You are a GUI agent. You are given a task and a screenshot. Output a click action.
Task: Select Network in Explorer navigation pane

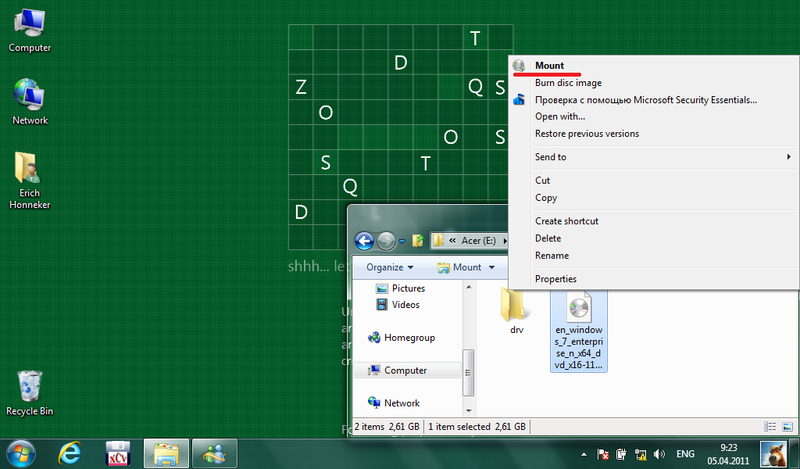click(394, 403)
